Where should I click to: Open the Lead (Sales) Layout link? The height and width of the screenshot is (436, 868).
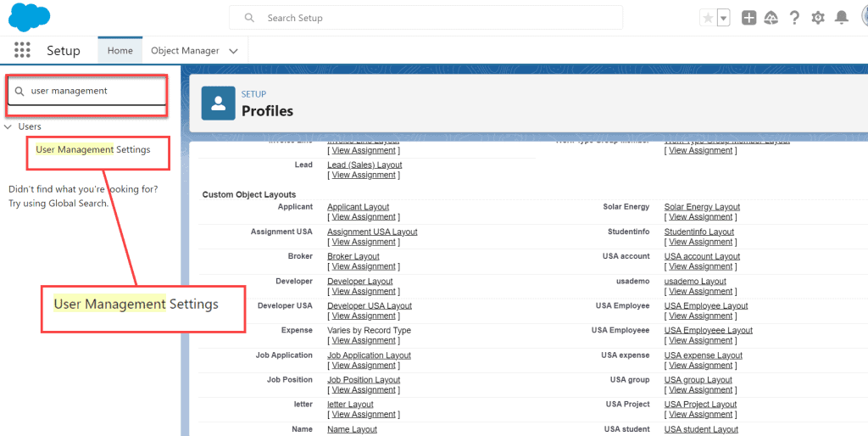click(364, 165)
